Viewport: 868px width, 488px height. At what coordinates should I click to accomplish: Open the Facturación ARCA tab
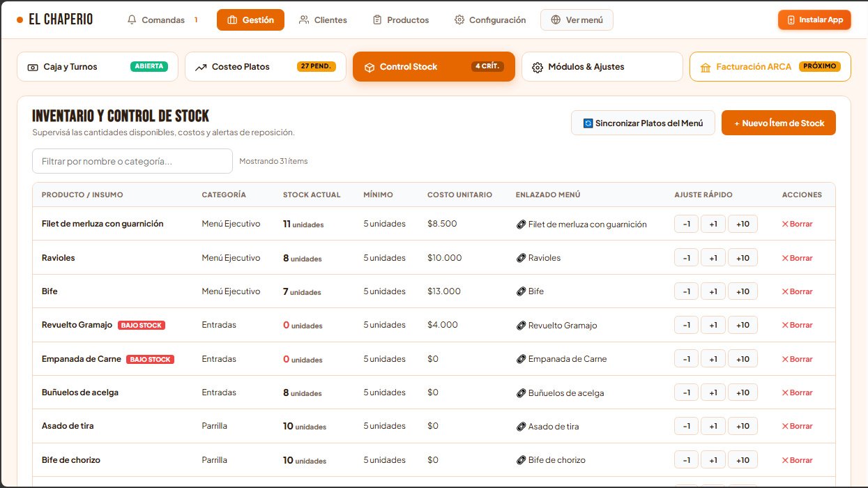click(770, 67)
